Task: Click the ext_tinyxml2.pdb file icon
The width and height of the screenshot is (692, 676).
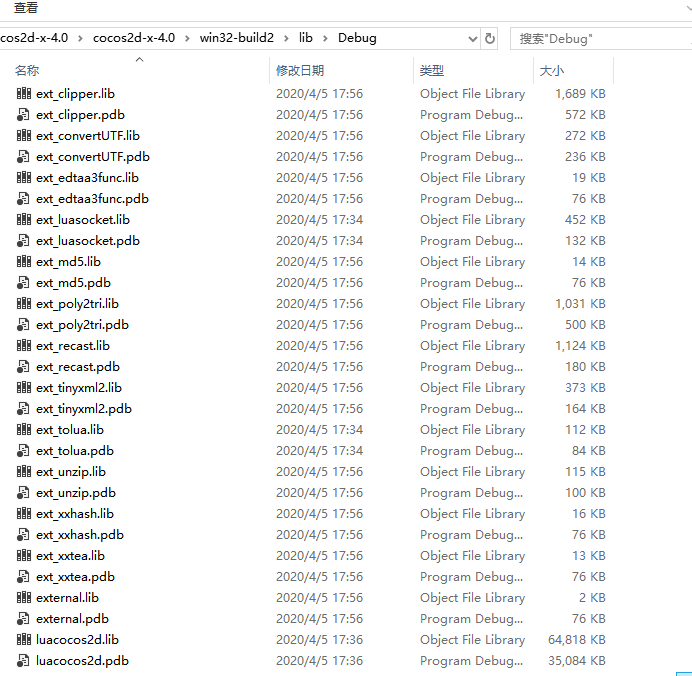Action: click(x=23, y=409)
